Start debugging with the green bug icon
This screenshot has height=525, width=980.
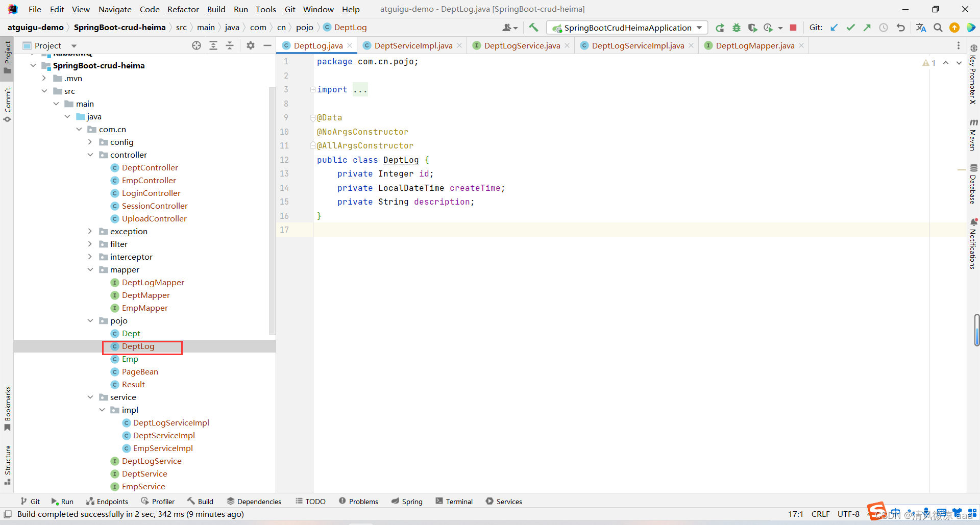pyautogui.click(x=736, y=28)
